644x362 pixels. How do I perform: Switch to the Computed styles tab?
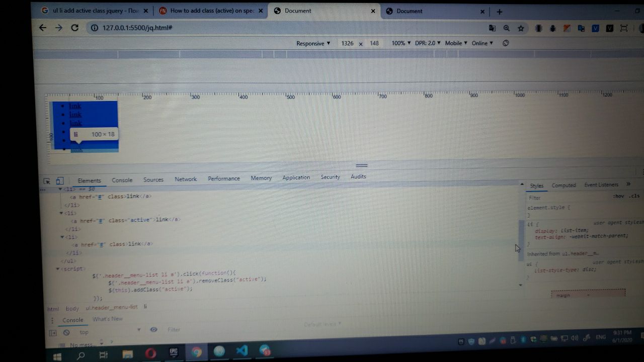563,185
